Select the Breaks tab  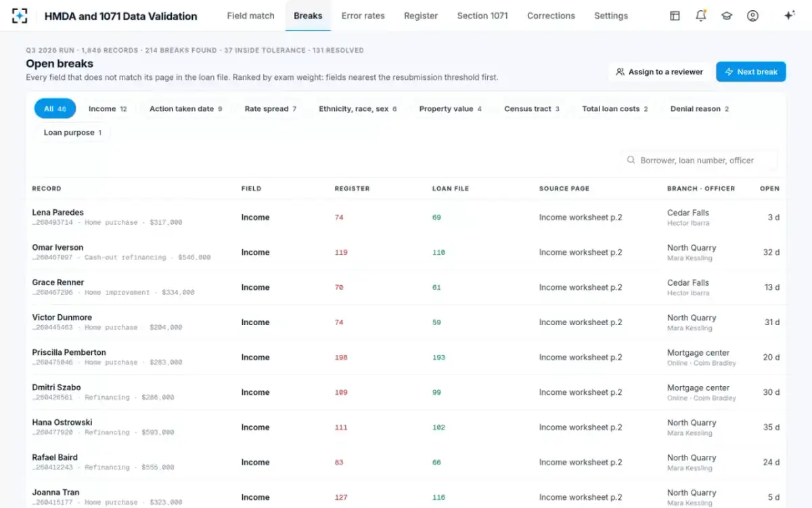pos(308,16)
